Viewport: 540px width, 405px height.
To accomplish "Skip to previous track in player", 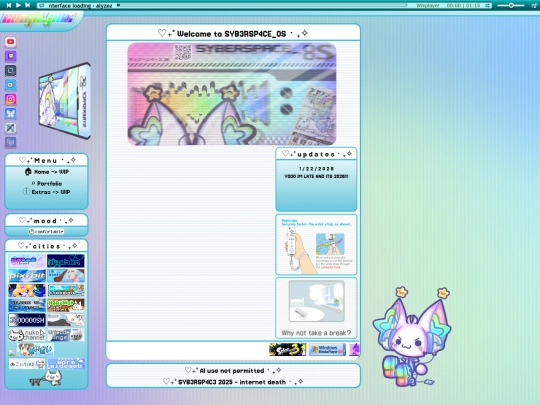I will pyautogui.click(x=9, y=5).
